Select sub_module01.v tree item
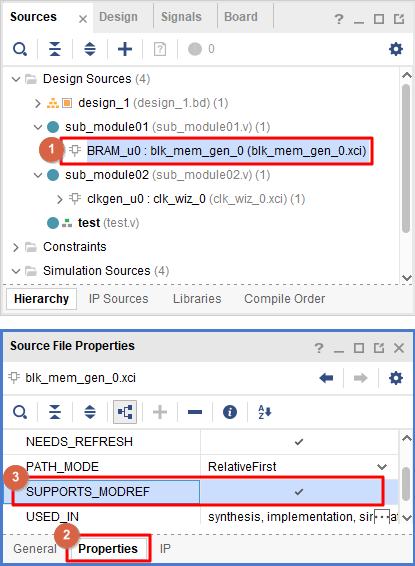The image size is (415, 566). point(167,127)
